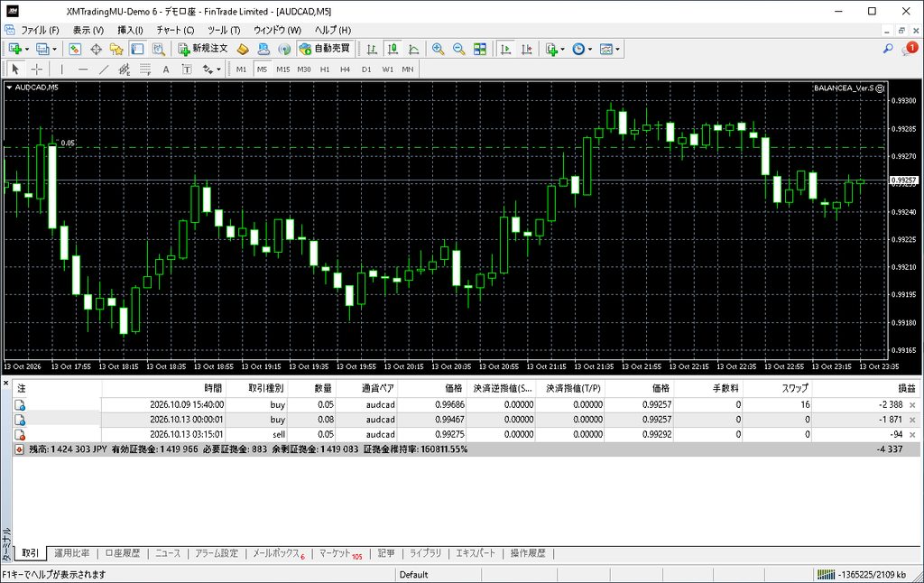Toggle the 自動売買 auto trading button
924x583 pixels.
tap(325, 49)
